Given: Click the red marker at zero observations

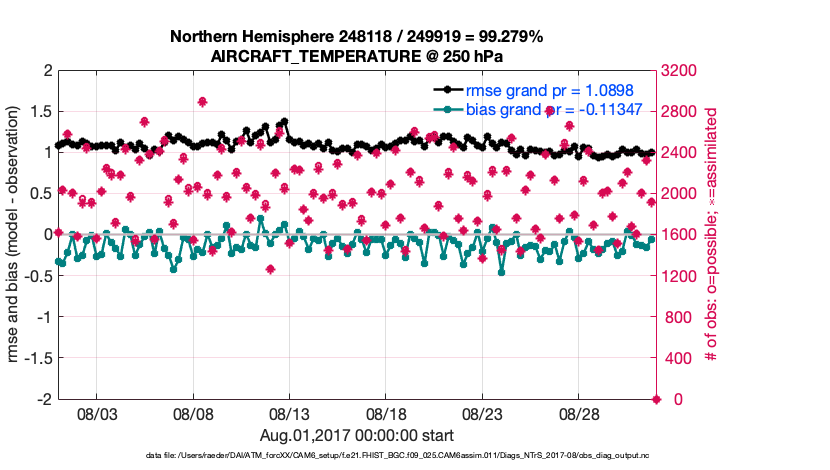Looking at the screenshot, I should point(656,399).
